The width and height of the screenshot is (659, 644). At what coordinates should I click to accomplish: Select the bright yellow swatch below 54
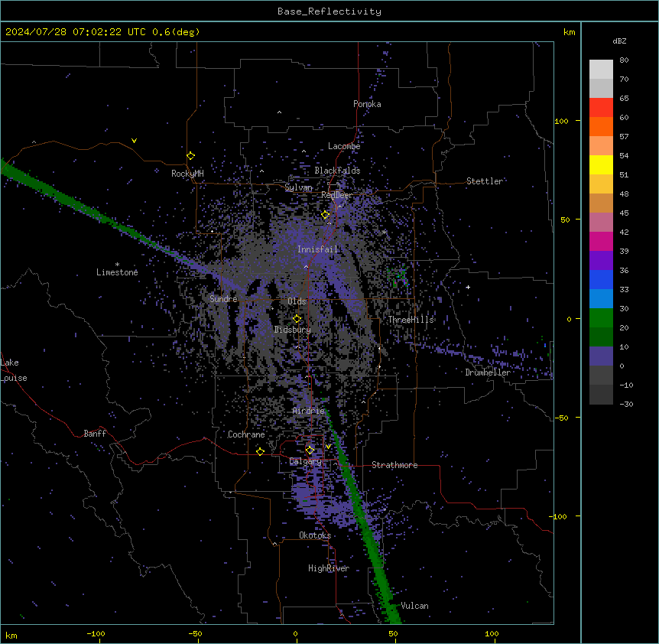(601, 164)
